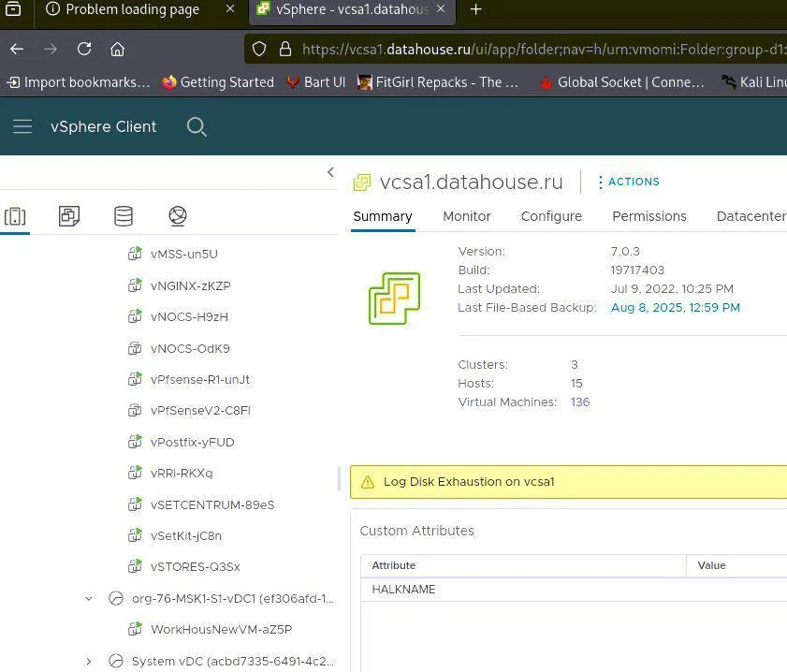
Task: Open the virtual machines count link 136
Action: (x=579, y=402)
